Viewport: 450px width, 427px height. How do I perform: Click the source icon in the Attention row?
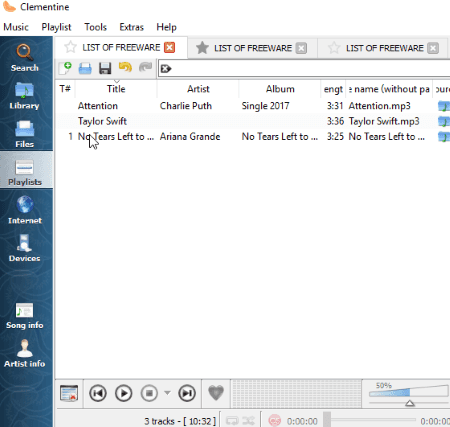[x=443, y=106]
